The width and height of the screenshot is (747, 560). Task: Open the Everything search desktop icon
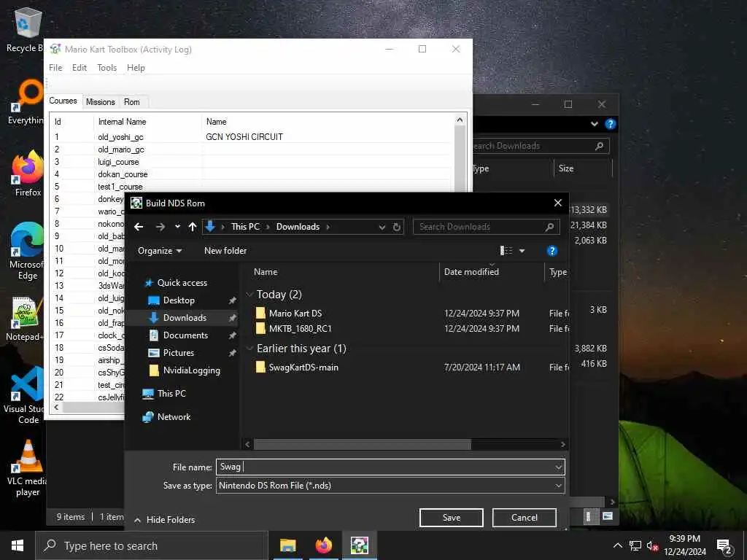[27, 102]
